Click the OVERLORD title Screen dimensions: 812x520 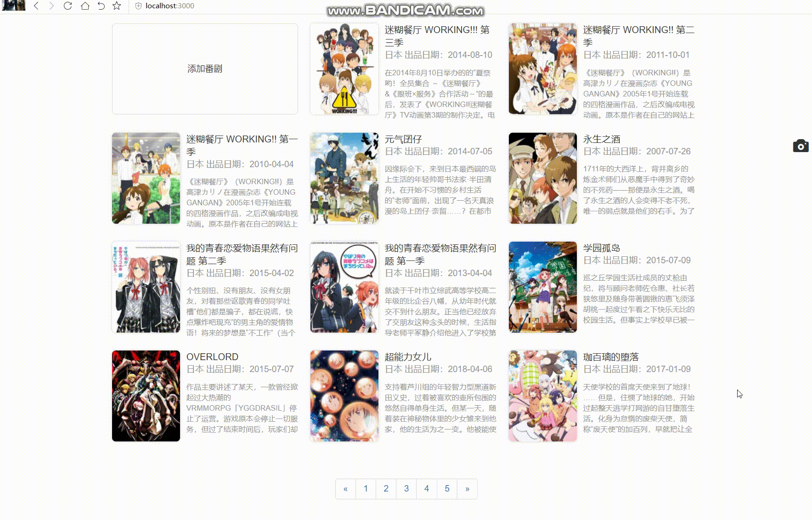[x=212, y=357]
